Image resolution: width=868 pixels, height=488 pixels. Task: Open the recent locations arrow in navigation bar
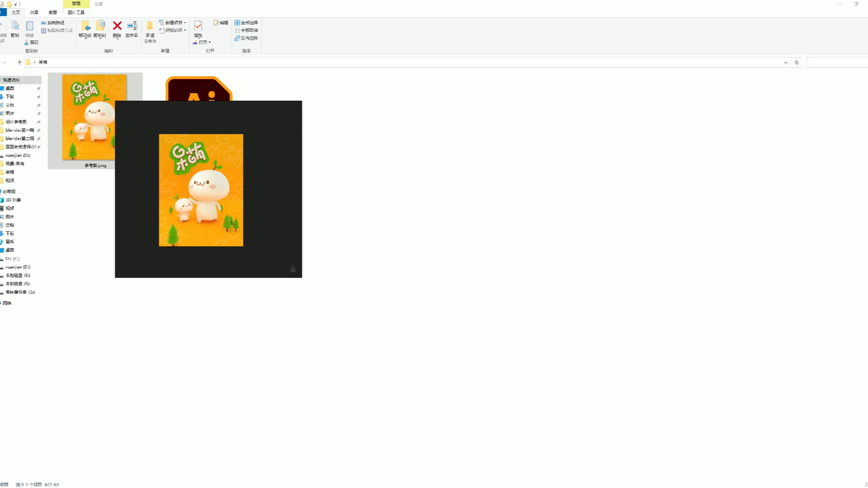coord(12,62)
